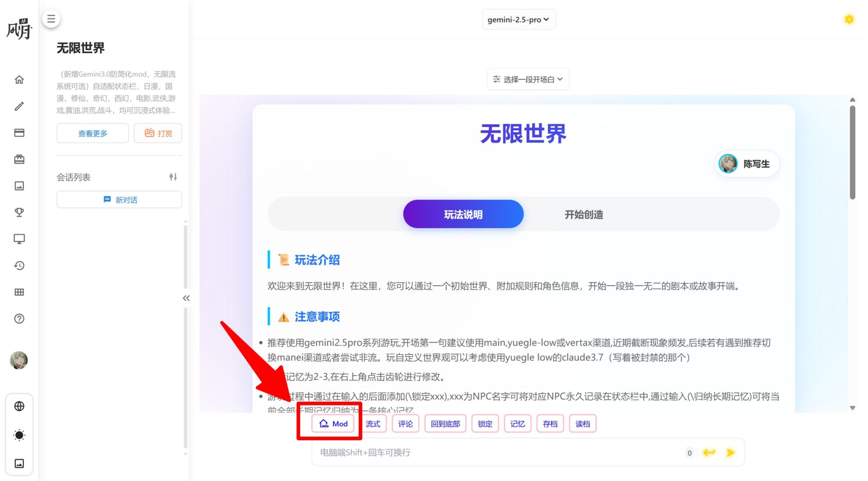The height and width of the screenshot is (481, 868).
Task: Collapse the sidebar with the chevron
Action: coord(186,298)
